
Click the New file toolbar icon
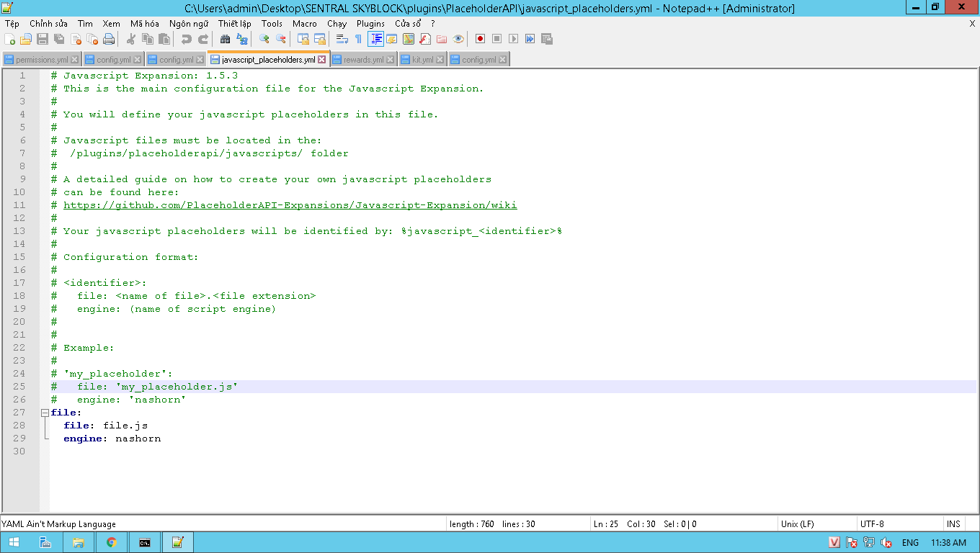(9, 39)
